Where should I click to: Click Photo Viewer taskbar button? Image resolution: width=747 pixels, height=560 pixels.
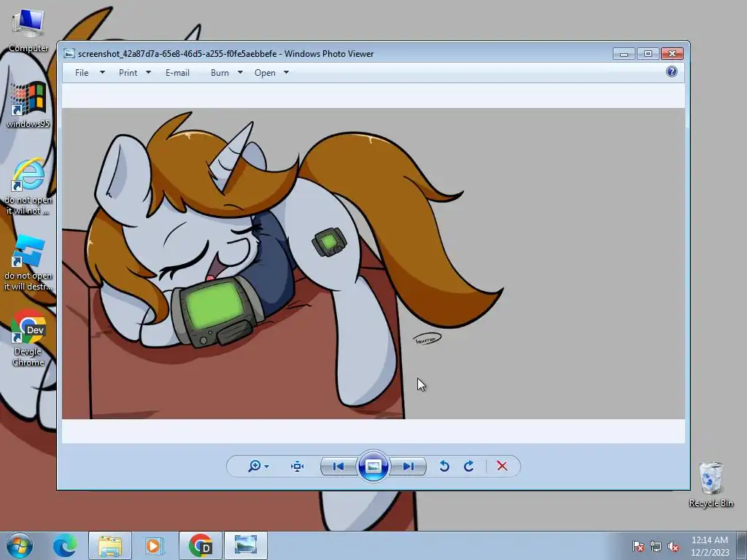[246, 545]
